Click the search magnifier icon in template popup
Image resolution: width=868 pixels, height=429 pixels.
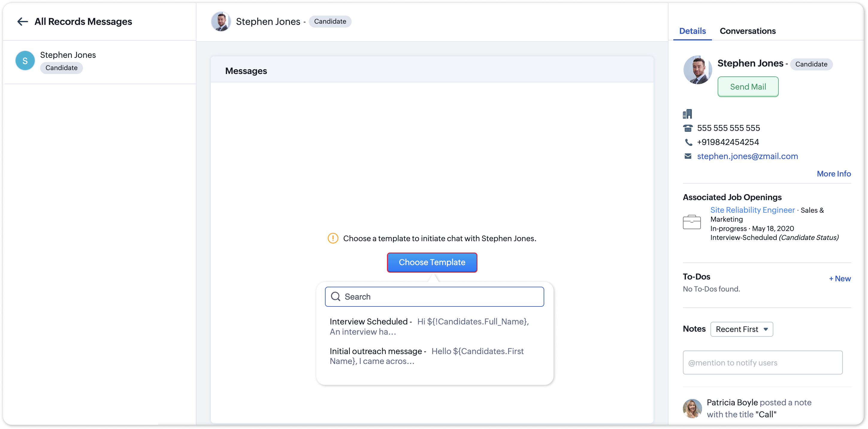click(x=335, y=297)
